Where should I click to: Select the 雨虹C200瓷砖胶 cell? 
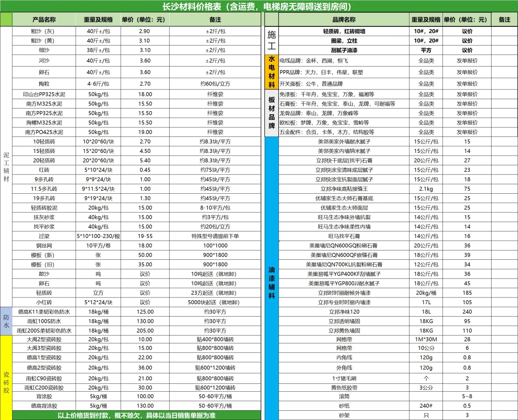44,388
